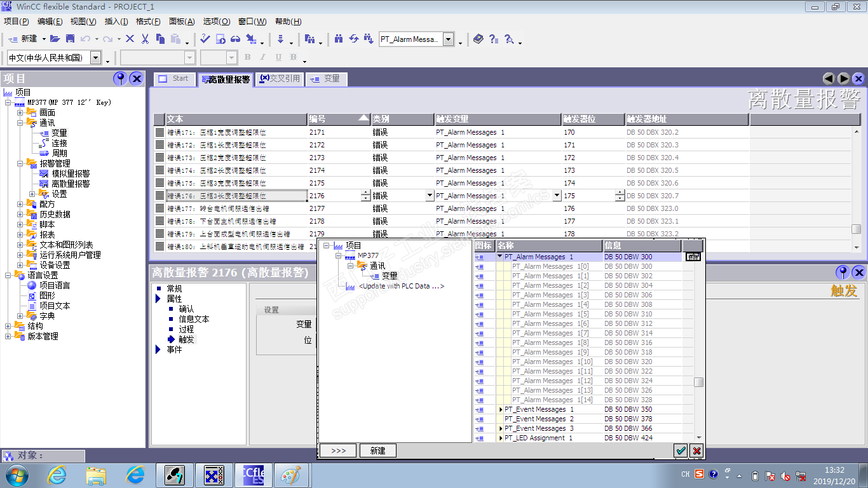Select <Update with PLC Data ...> in dialog tree
Image resolution: width=868 pixels, height=488 pixels.
point(401,286)
